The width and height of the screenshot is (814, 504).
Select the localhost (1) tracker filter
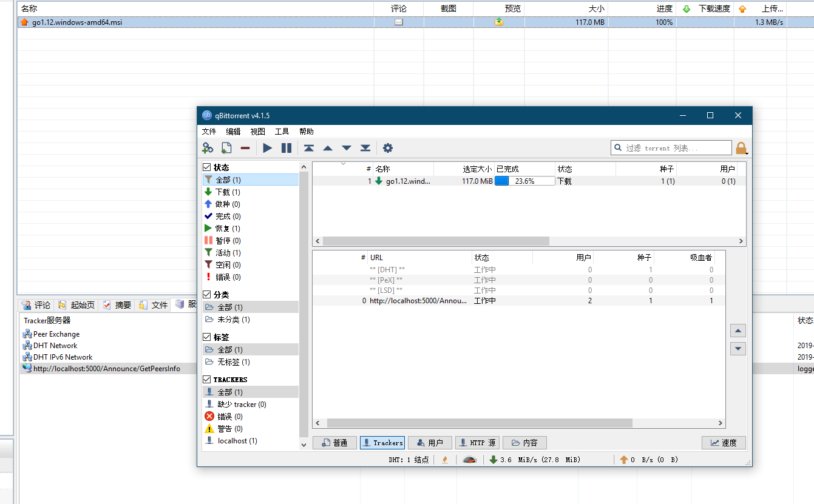point(251,441)
